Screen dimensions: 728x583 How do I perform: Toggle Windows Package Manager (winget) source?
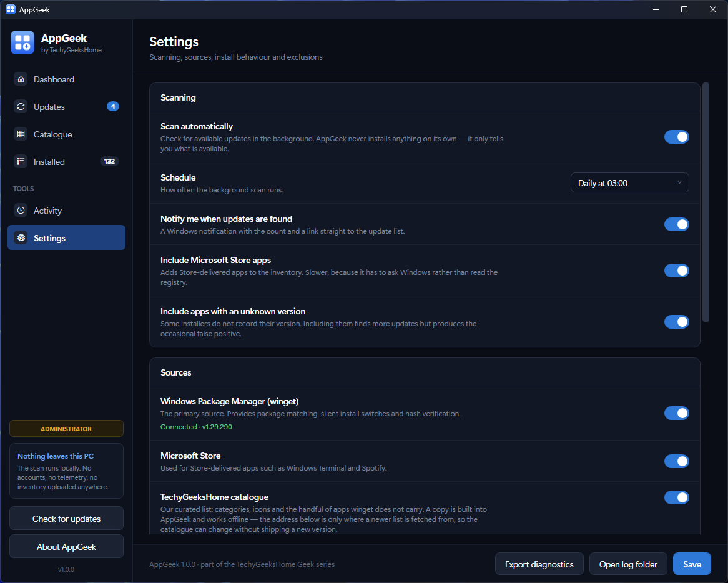pos(676,413)
